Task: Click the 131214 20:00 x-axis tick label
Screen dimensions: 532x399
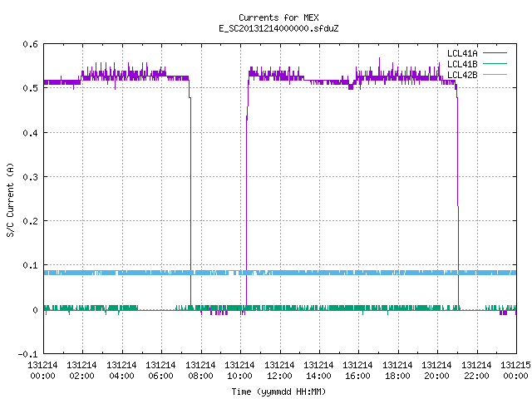Action: click(437, 371)
